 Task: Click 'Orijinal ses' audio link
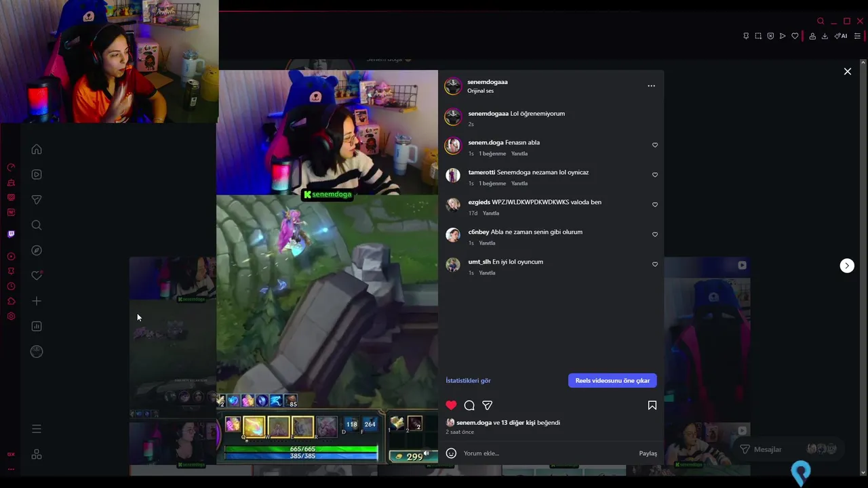point(480,91)
